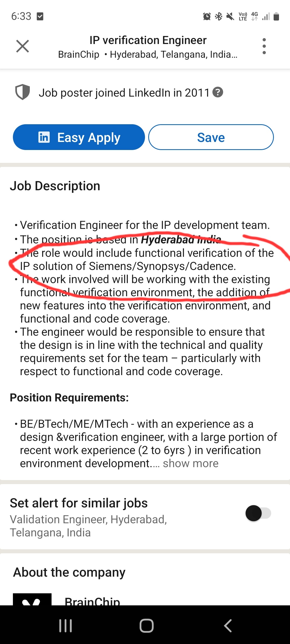290x644 pixels.
Task: Tap the muted sound status icon
Action: pos(230,17)
